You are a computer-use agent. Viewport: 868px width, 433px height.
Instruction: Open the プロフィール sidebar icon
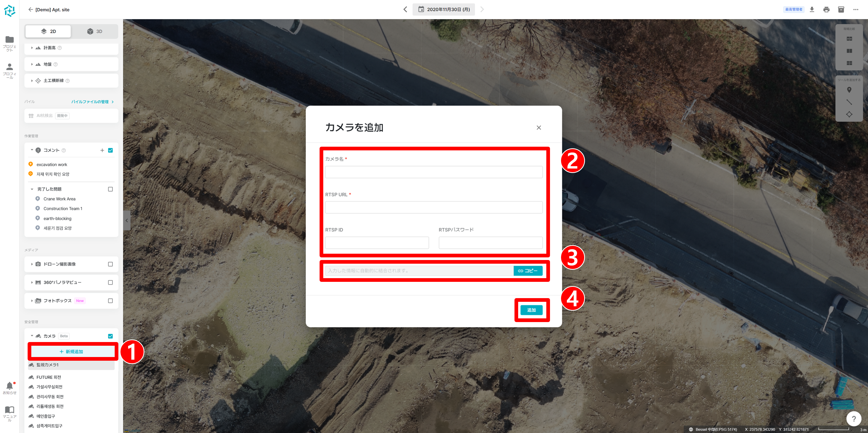[x=9, y=67]
